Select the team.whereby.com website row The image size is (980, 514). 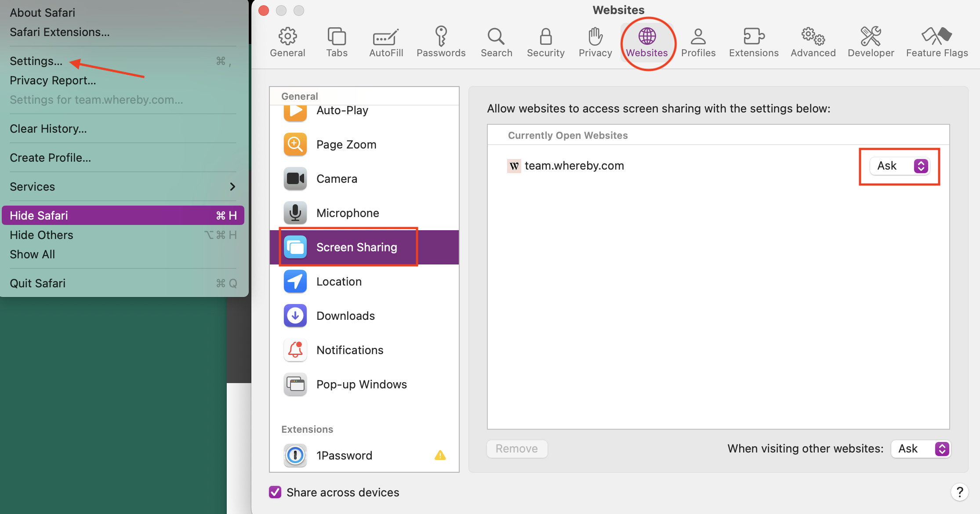click(x=574, y=166)
